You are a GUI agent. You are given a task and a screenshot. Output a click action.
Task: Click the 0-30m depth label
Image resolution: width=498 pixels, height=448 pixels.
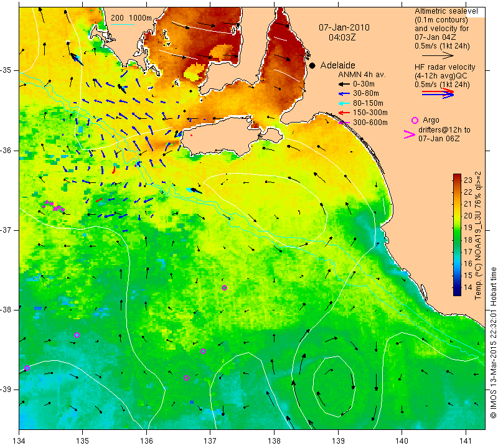pos(364,84)
